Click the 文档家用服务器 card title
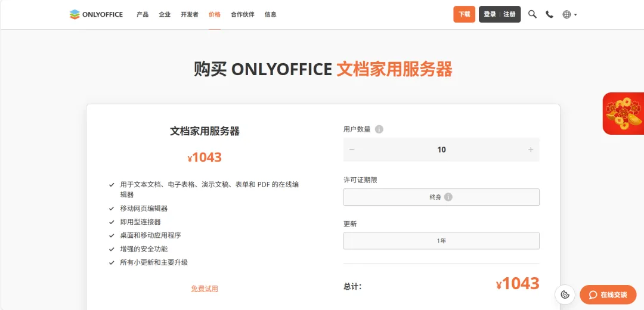644x310 pixels. coord(205,131)
